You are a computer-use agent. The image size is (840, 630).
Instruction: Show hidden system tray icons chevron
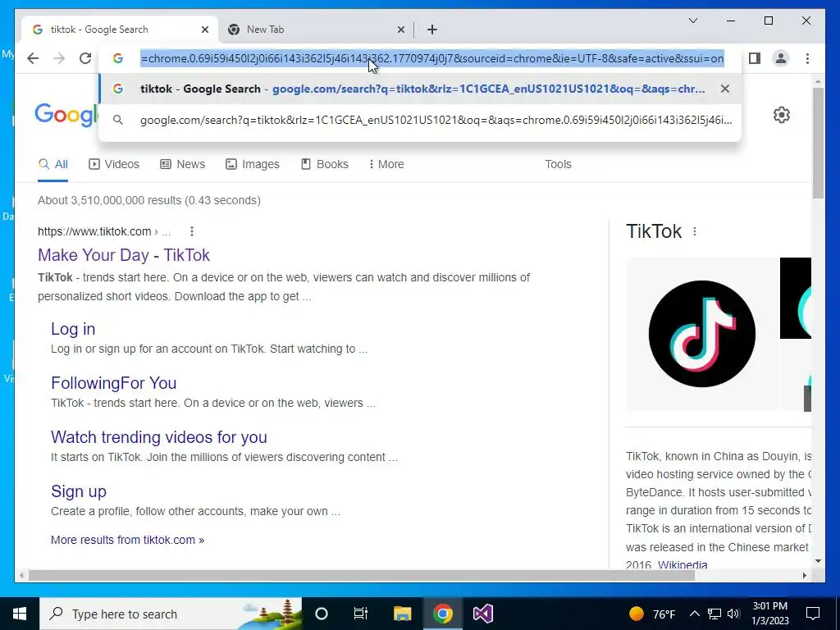[694, 614]
